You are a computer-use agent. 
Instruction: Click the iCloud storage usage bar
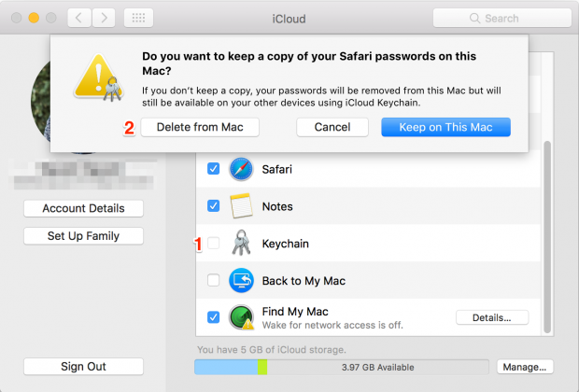pos(341,367)
